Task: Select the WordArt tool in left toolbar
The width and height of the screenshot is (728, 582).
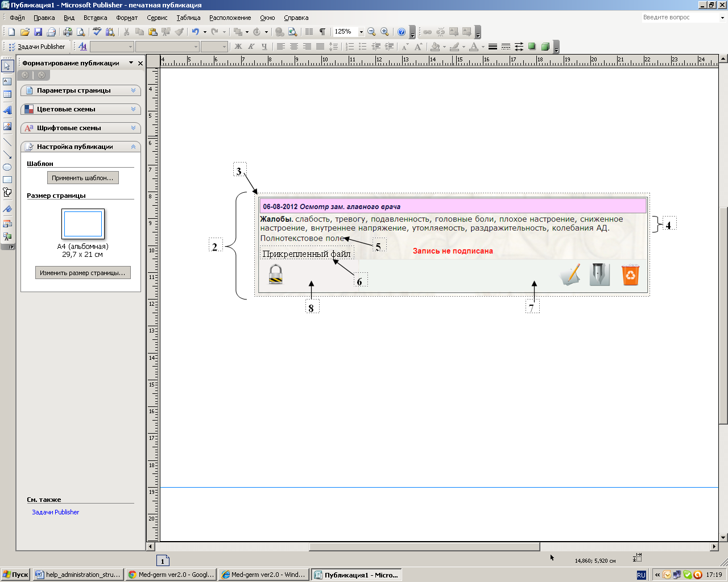Action: coord(7,110)
